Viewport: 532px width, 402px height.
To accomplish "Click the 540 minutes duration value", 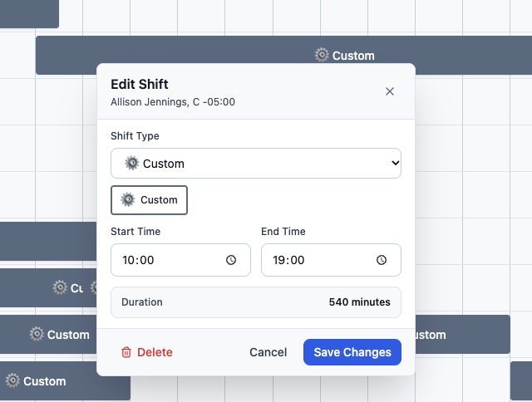I will click(x=359, y=302).
